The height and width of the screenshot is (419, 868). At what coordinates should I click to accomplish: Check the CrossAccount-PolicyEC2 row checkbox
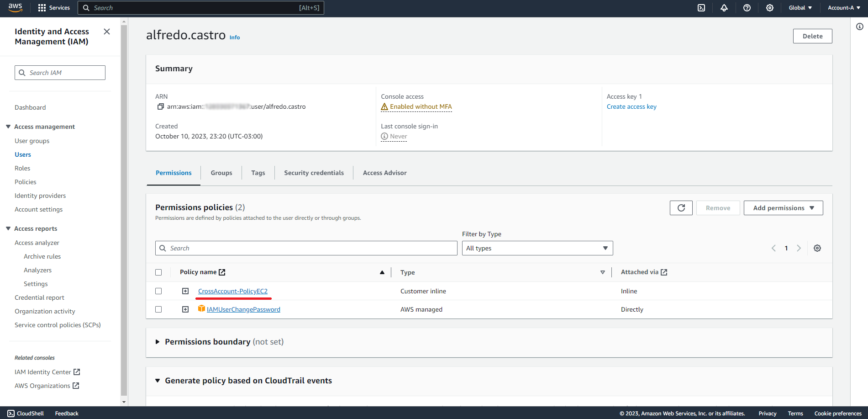coord(158,291)
